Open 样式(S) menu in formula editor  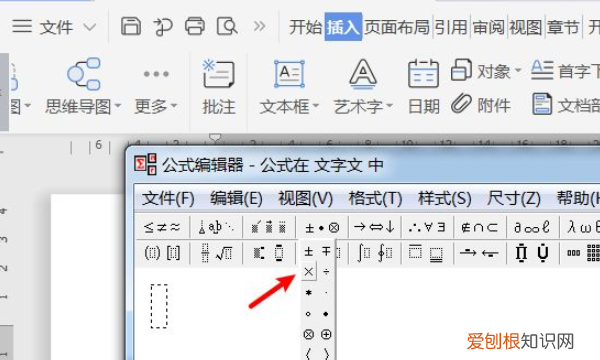[445, 199]
